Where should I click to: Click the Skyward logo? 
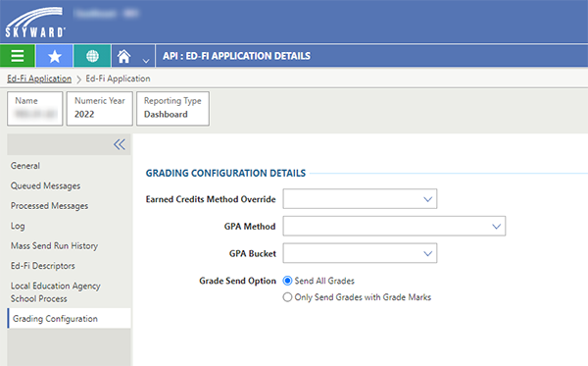pos(35,23)
